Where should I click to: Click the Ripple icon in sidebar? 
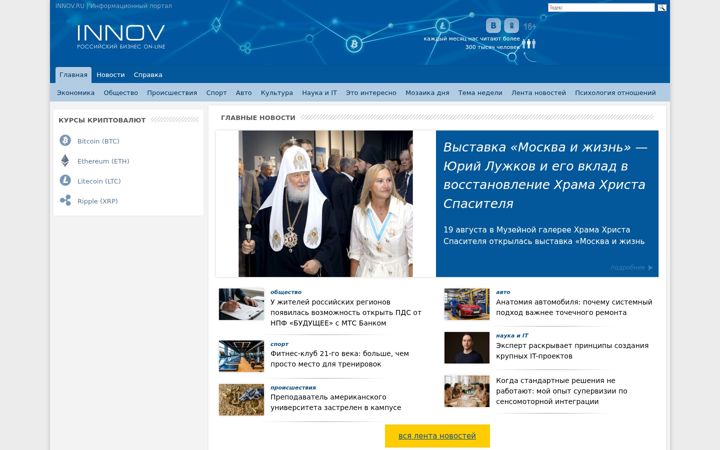click(x=65, y=201)
